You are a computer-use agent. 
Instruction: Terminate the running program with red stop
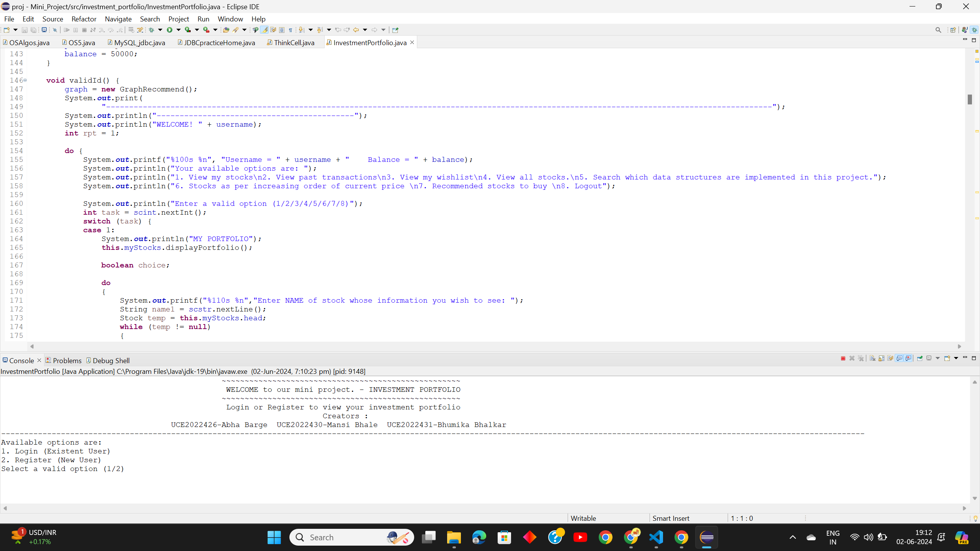pyautogui.click(x=843, y=358)
